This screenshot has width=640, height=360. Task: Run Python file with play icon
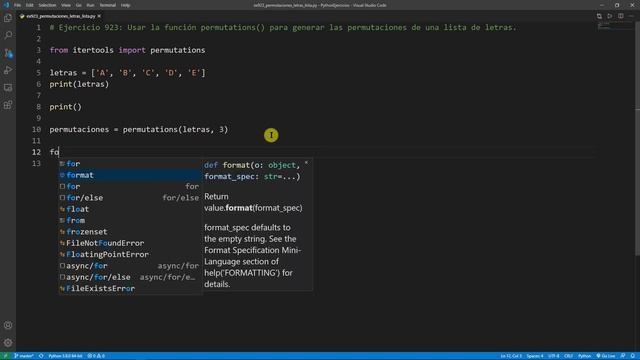(610, 16)
